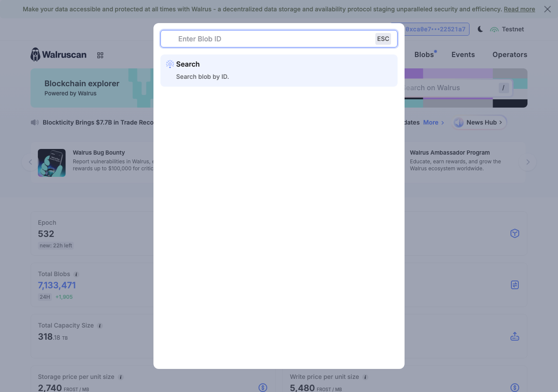The image size is (558, 392).
Task: Open the Walrus Bug Bounty thumbnail
Action: [52, 163]
